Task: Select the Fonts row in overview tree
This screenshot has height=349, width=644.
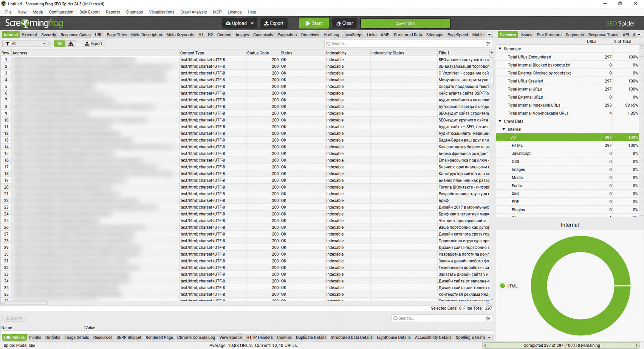Action: pos(567,186)
